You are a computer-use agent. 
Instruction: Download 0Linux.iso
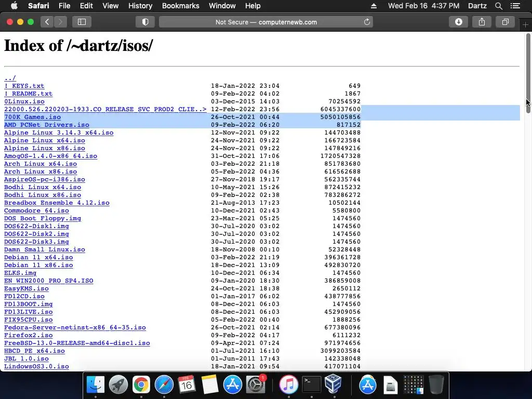(x=24, y=101)
